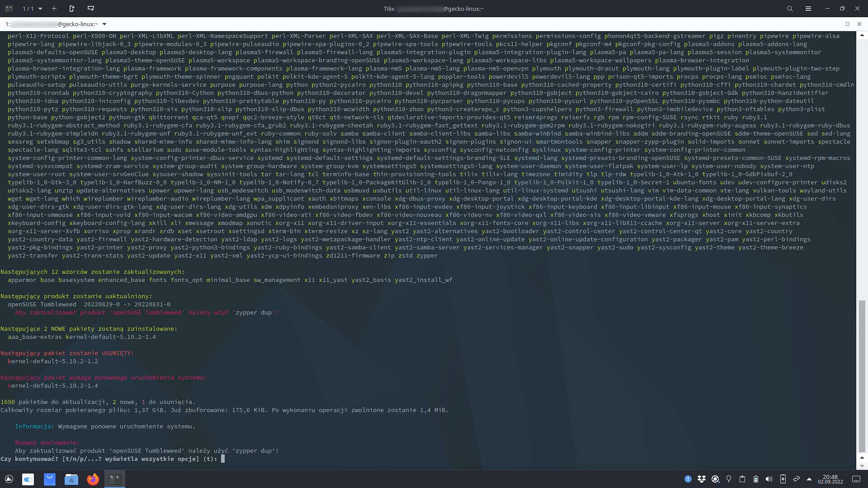
Task: Open the clipboard tray icon
Action: click(x=742, y=479)
